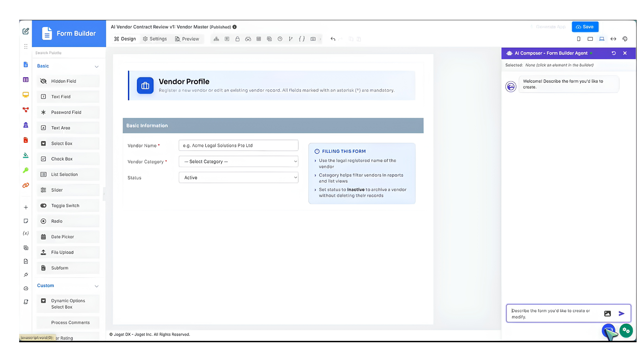The height and width of the screenshot is (362, 644).
Task: Click the permission lock toolbar icon
Action: click(x=237, y=39)
